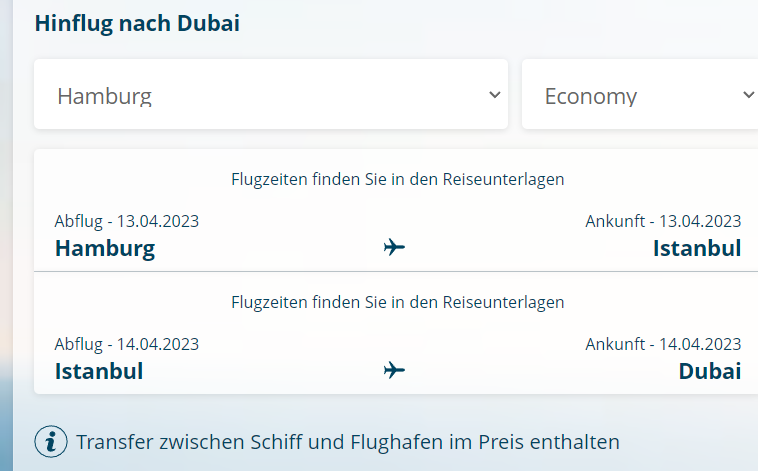Image resolution: width=758 pixels, height=471 pixels.
Task: Click the selected Economy value text
Action: tap(591, 96)
